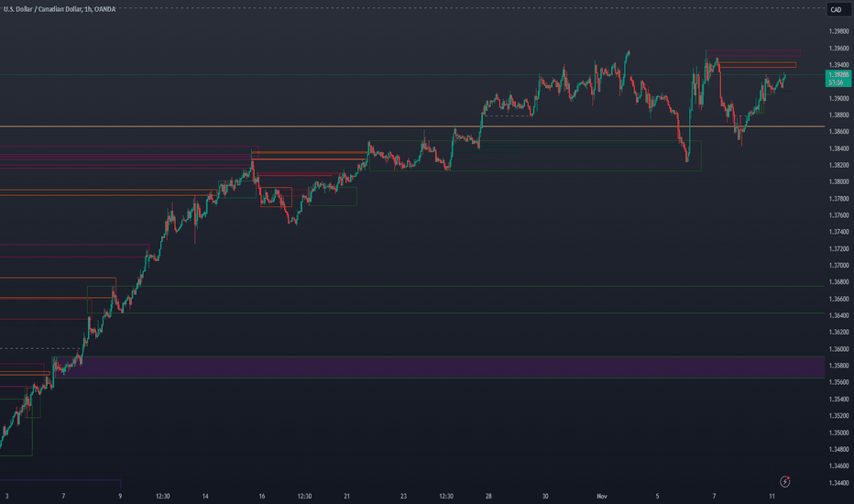Click date label 28 on time axis
The width and height of the screenshot is (854, 504).
click(x=488, y=497)
